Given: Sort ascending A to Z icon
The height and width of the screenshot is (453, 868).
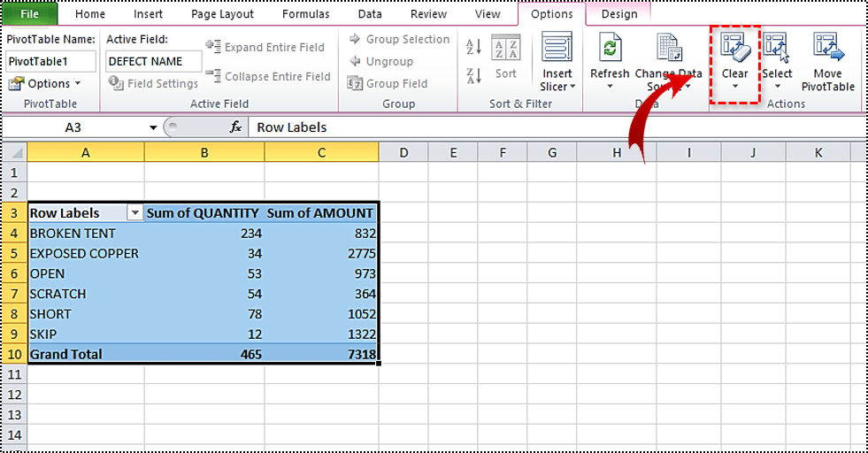Looking at the screenshot, I should [473, 48].
